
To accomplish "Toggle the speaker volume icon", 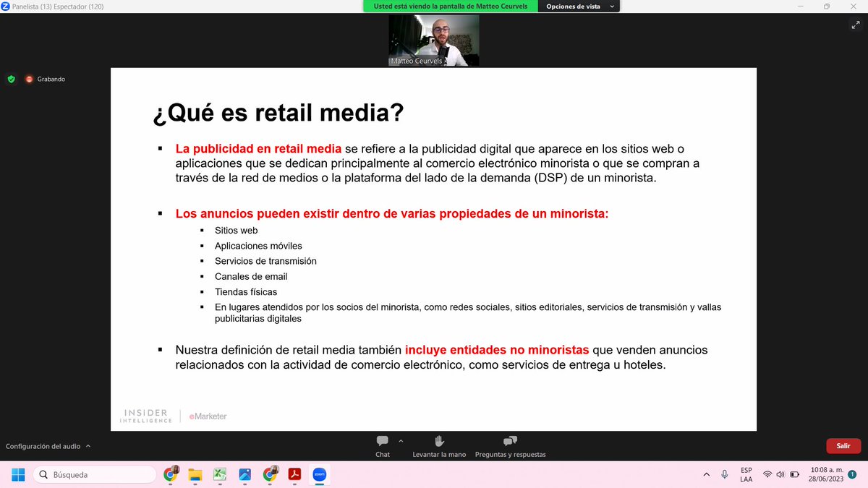I will click(780, 474).
